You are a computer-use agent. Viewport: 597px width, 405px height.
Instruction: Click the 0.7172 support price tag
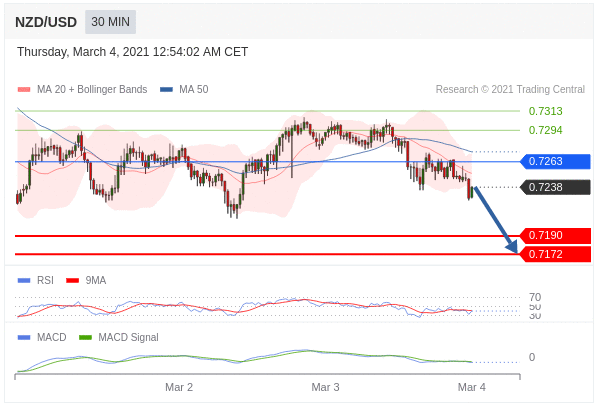tap(555, 254)
